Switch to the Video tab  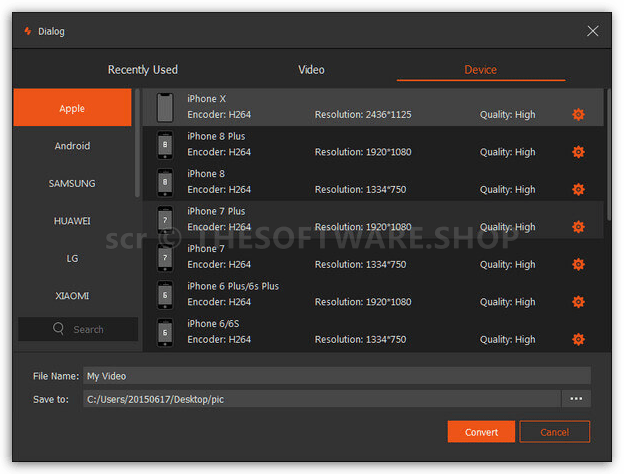click(x=311, y=70)
